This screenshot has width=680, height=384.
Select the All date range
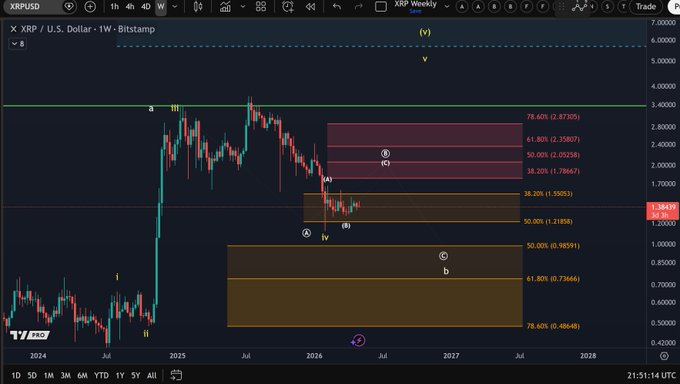click(151, 375)
